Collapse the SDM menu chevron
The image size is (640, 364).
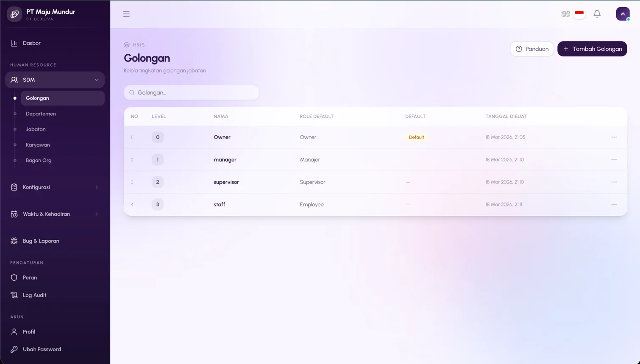97,80
